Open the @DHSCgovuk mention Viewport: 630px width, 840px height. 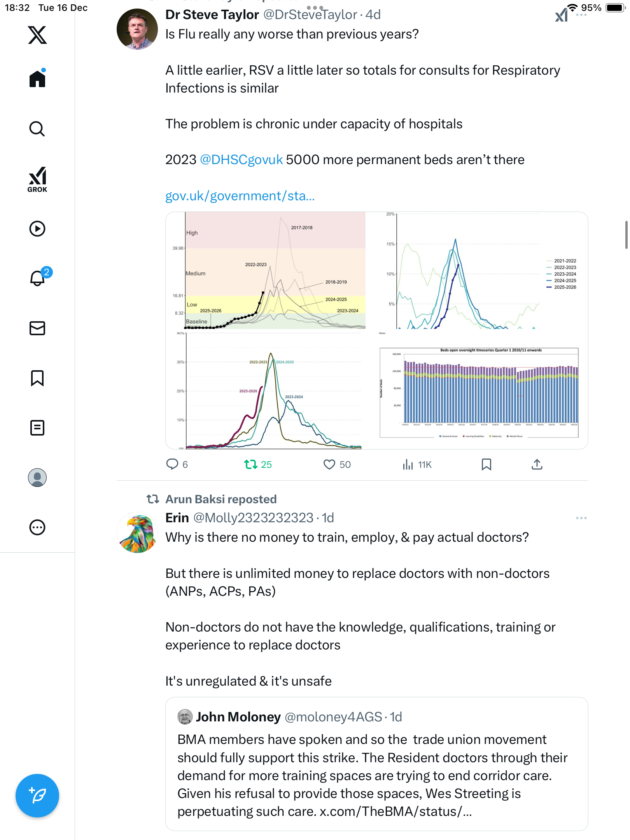pyautogui.click(x=241, y=160)
